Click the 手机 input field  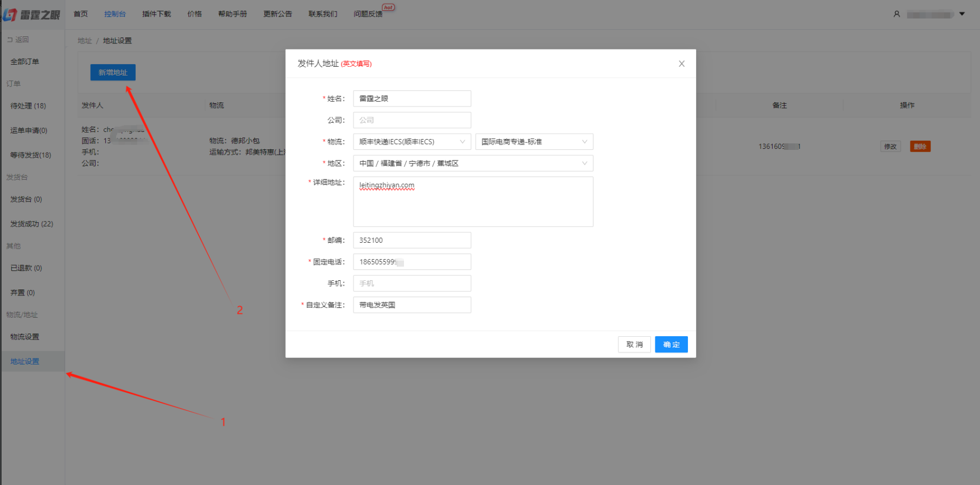[412, 283]
